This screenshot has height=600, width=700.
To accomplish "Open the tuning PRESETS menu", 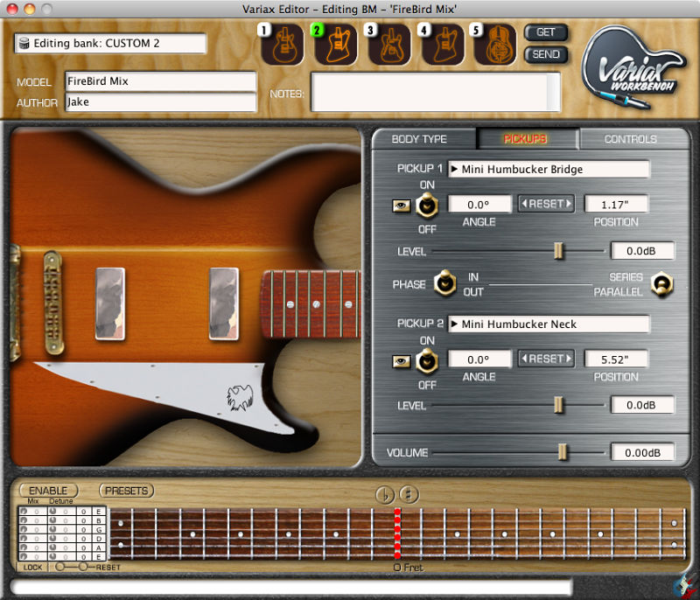I will (126, 491).
